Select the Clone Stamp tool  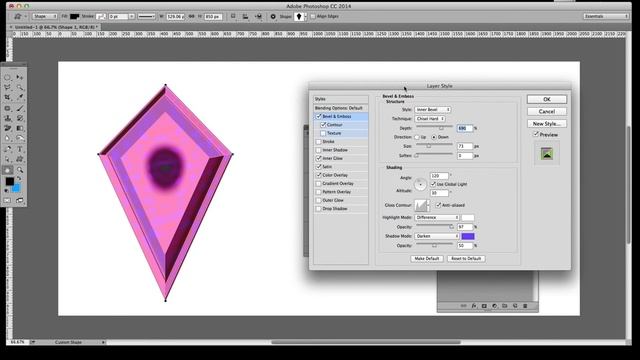[x=8, y=118]
